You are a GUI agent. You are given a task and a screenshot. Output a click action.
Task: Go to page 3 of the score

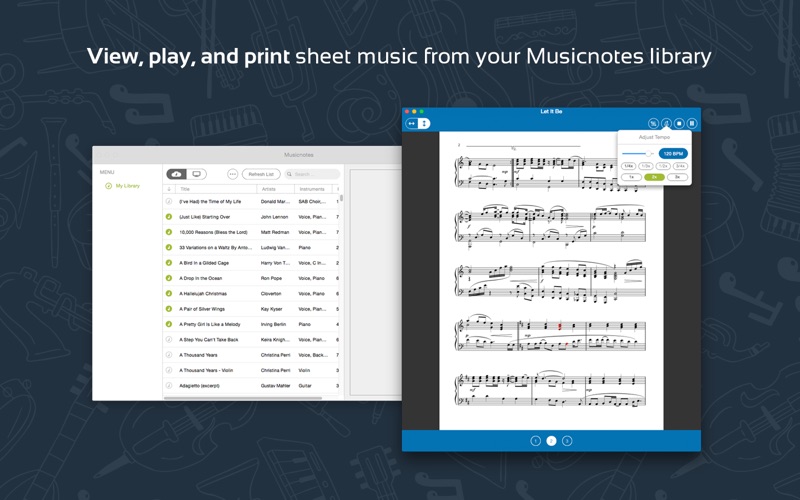[567, 441]
